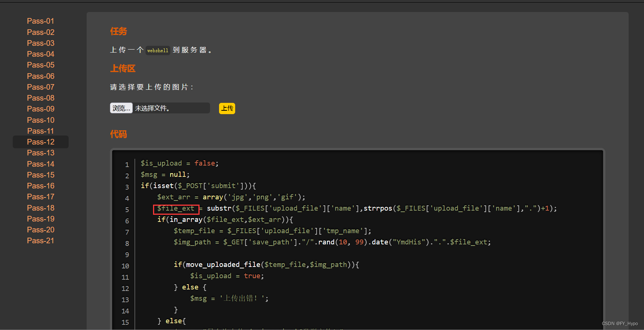The width and height of the screenshot is (644, 330).
Task: Open the Pass-02 level link
Action: (41, 32)
